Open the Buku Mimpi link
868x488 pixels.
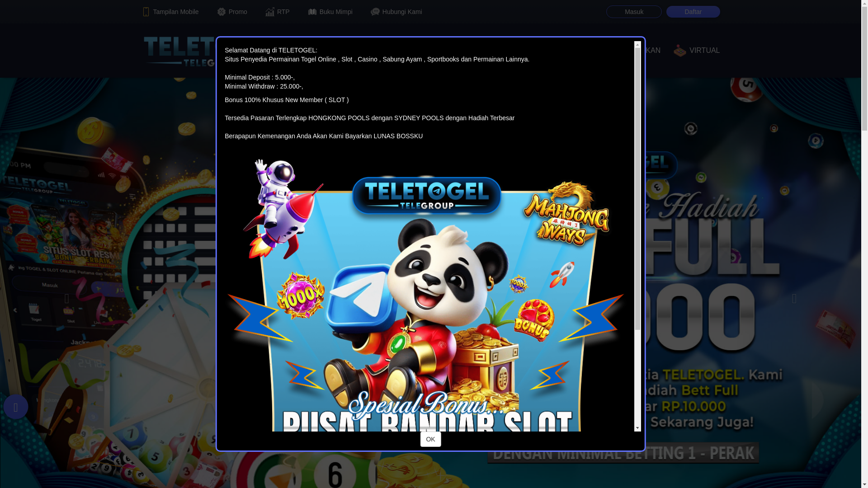[330, 12]
